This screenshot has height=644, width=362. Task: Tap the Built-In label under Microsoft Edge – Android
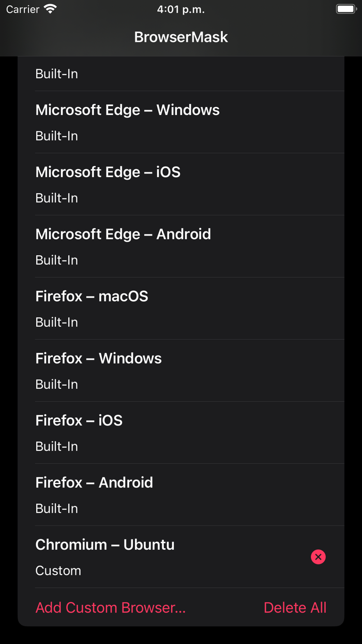pyautogui.click(x=56, y=260)
